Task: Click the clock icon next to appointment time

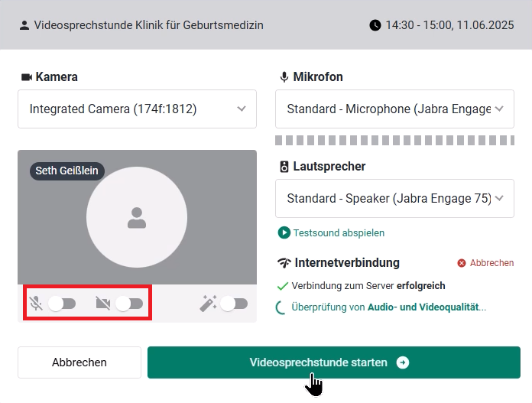Action: tap(375, 25)
